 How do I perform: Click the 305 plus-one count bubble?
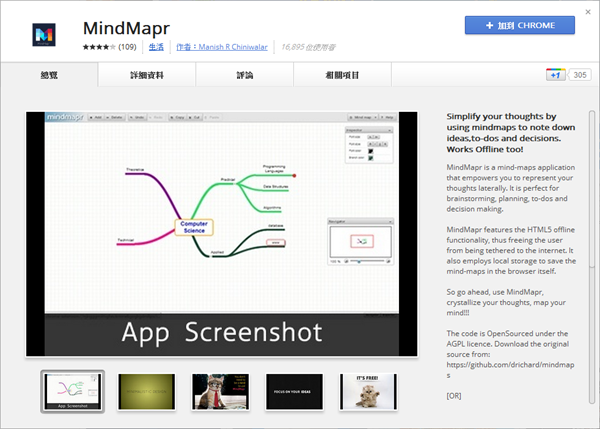point(580,75)
